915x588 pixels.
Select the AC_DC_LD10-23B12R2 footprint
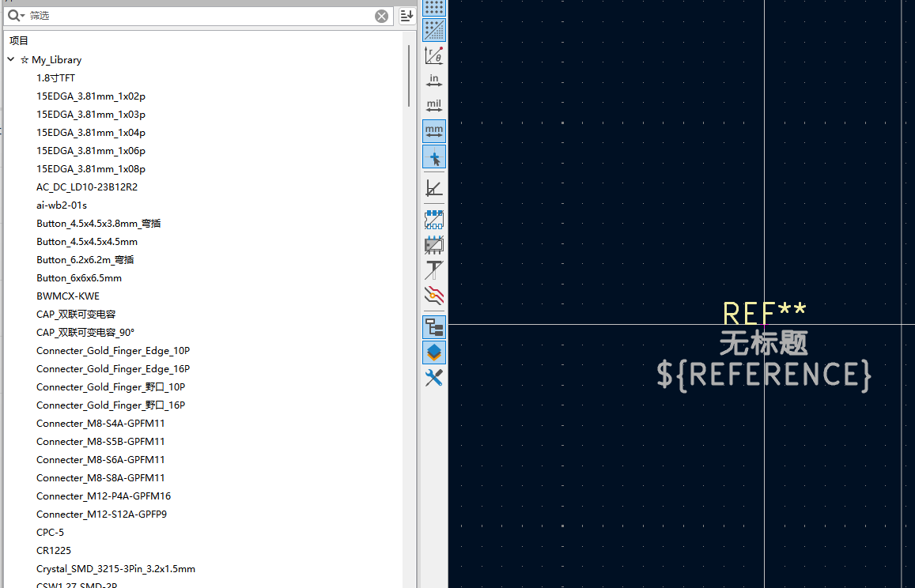tap(87, 187)
